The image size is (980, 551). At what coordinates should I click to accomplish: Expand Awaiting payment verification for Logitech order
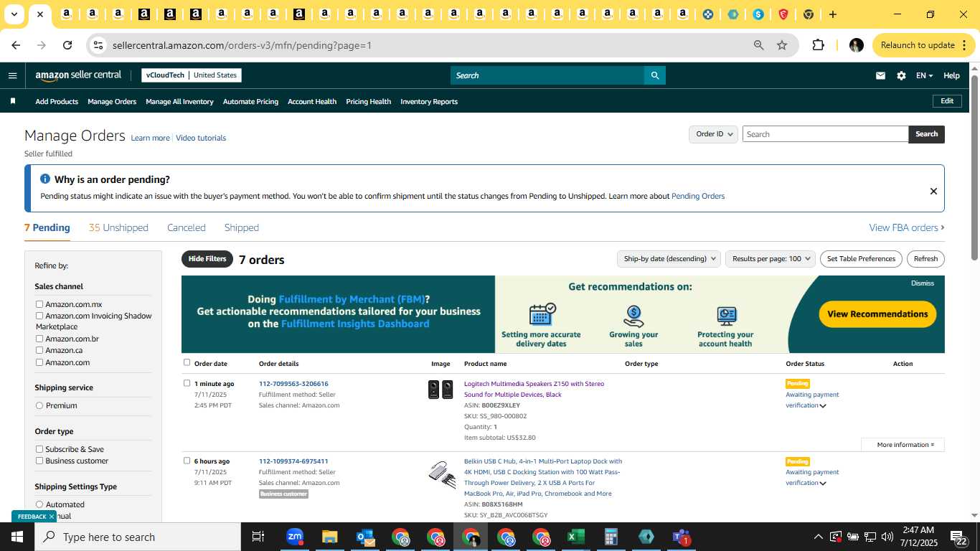click(823, 406)
